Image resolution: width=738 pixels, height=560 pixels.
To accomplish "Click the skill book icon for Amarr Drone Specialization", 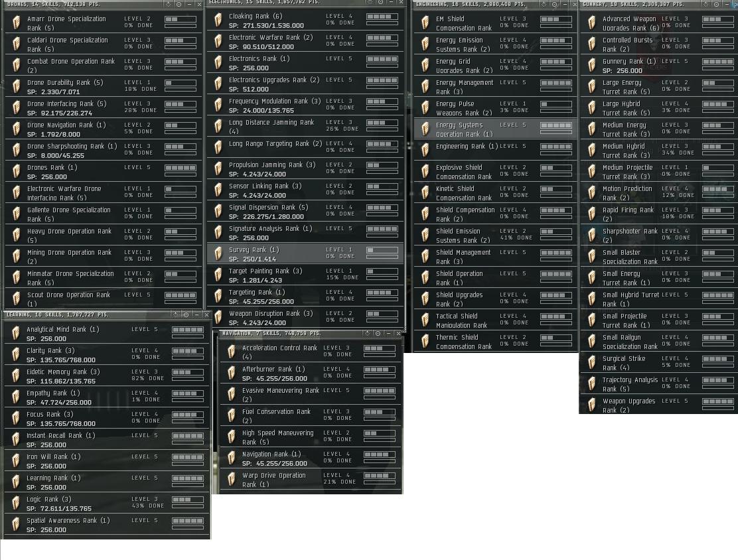I will [x=17, y=23].
